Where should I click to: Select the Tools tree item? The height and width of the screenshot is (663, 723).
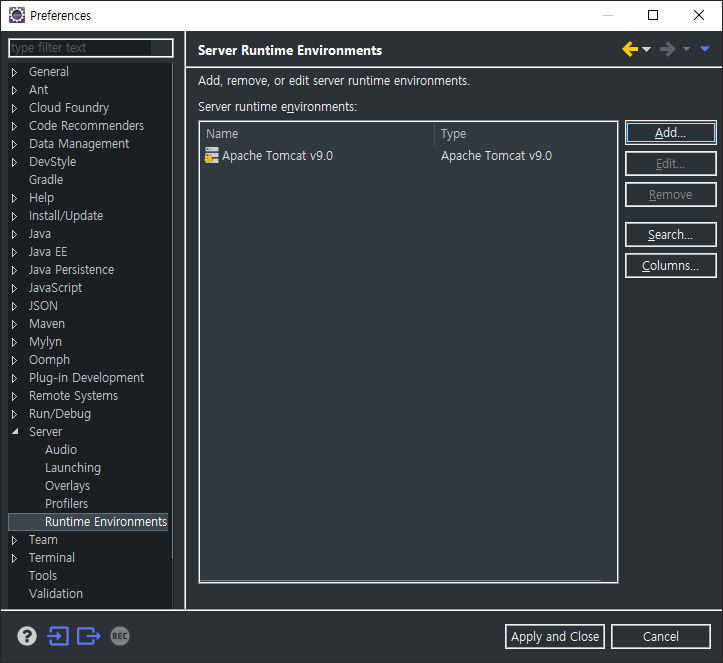click(x=43, y=575)
